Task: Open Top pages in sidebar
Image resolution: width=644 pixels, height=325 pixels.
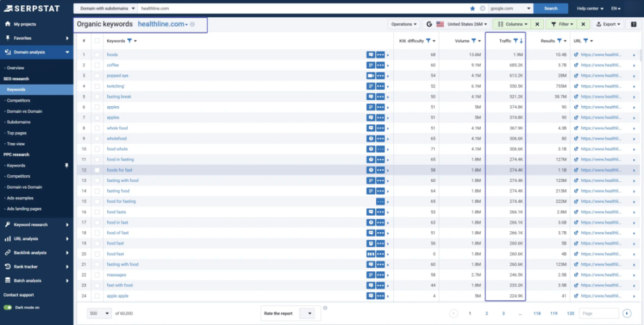Action: coord(17,133)
